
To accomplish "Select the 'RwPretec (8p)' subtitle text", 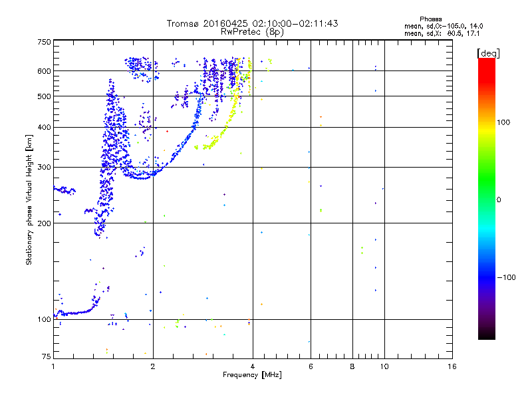I will pyautogui.click(x=252, y=32).
